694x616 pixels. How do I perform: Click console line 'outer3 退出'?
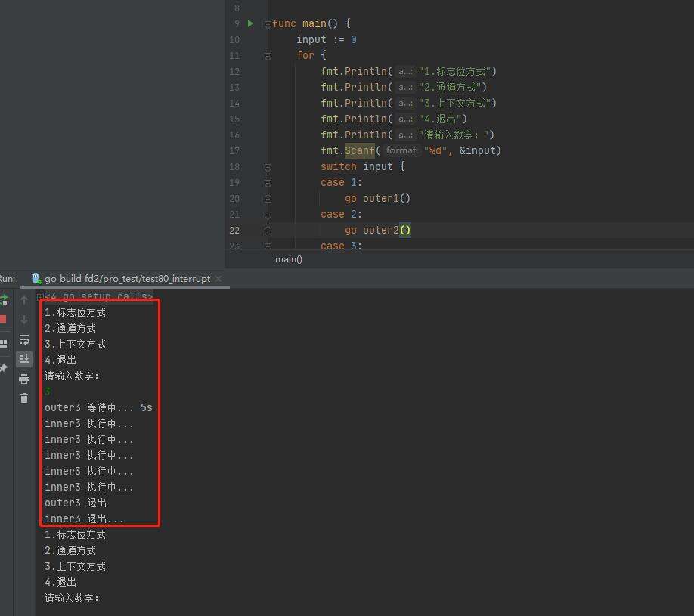76,503
